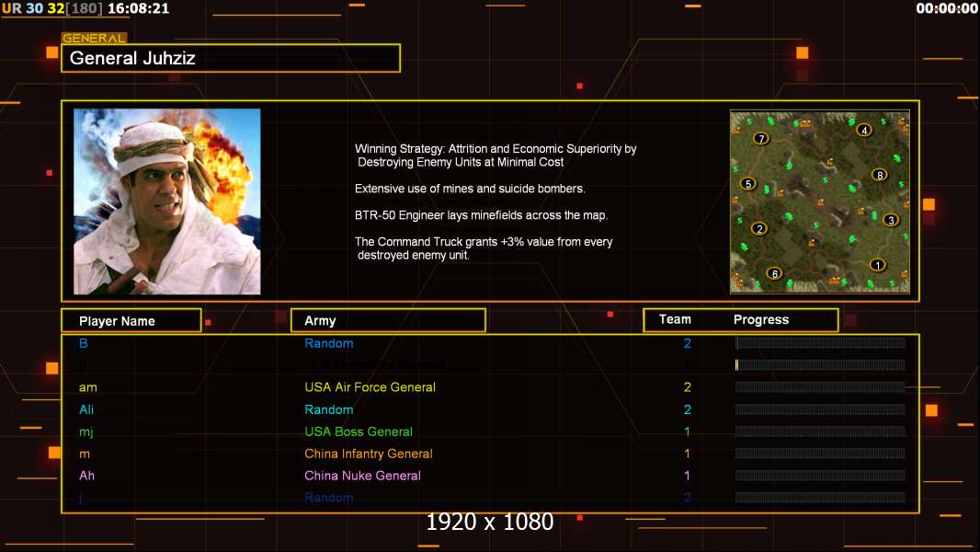Click the Team Progress column header
The image size is (980, 552).
point(741,320)
